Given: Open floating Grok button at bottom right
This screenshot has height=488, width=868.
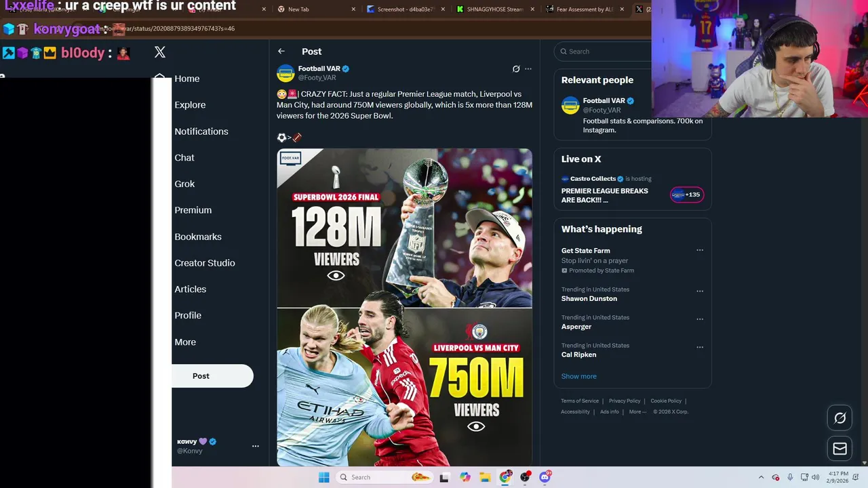Looking at the screenshot, I should (840, 418).
